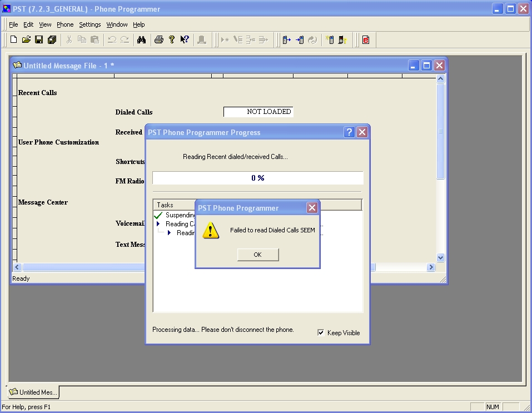Click the Dialed Calls NOT LOADED field
532x413 pixels.
258,112
